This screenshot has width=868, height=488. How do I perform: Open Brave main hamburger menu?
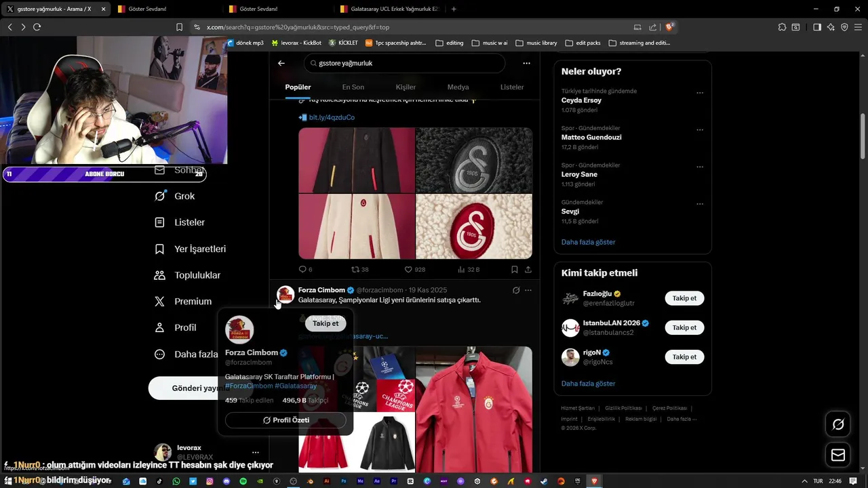[x=858, y=27]
